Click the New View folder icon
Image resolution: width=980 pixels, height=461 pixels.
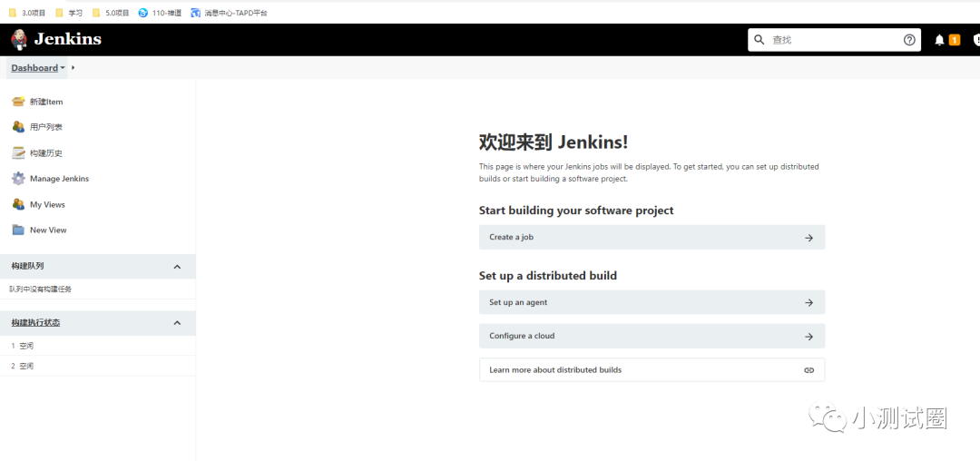coord(18,230)
